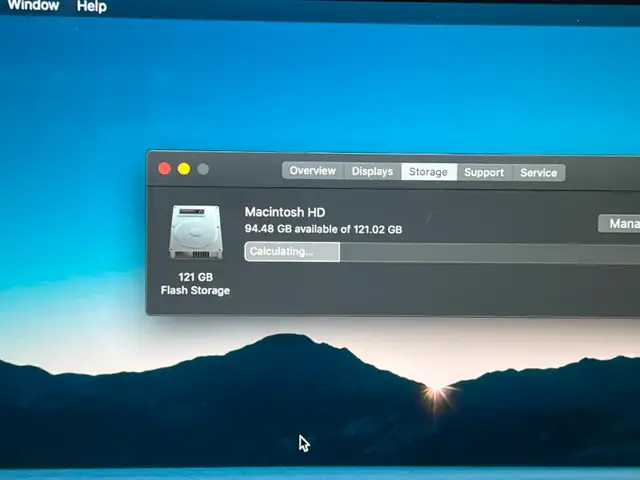This screenshot has width=640, height=480.
Task: Click the "121 GB" label under drive
Action: [196, 277]
